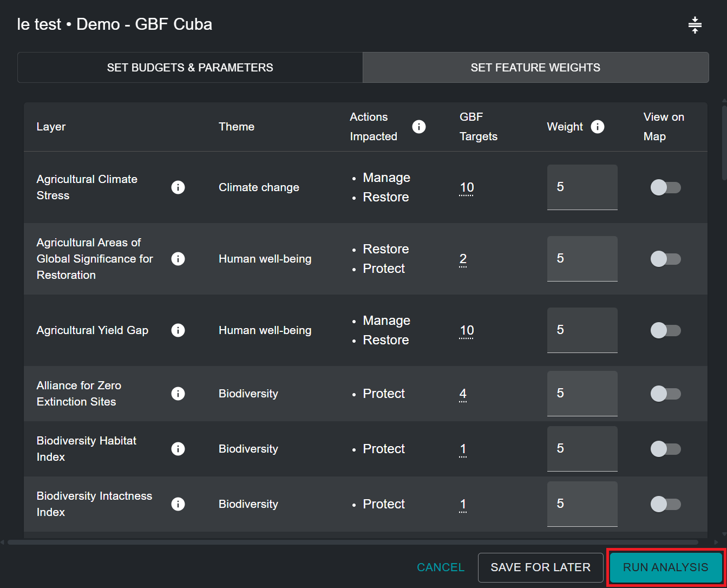Show info for Alliance for Zero Extinction Sites

click(178, 394)
